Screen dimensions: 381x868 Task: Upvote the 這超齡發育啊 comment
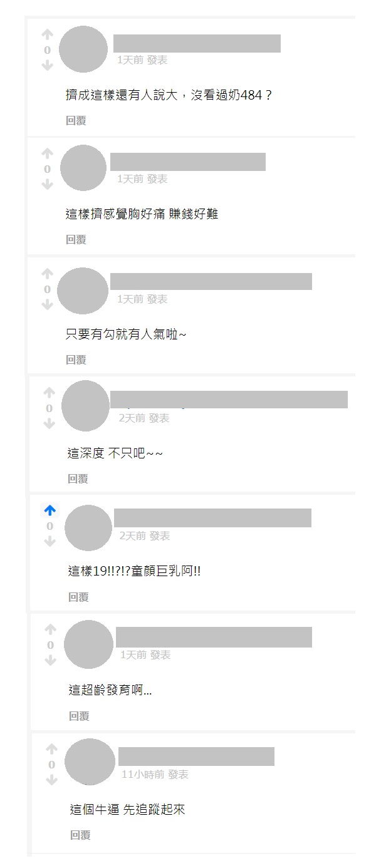[x=51, y=630]
